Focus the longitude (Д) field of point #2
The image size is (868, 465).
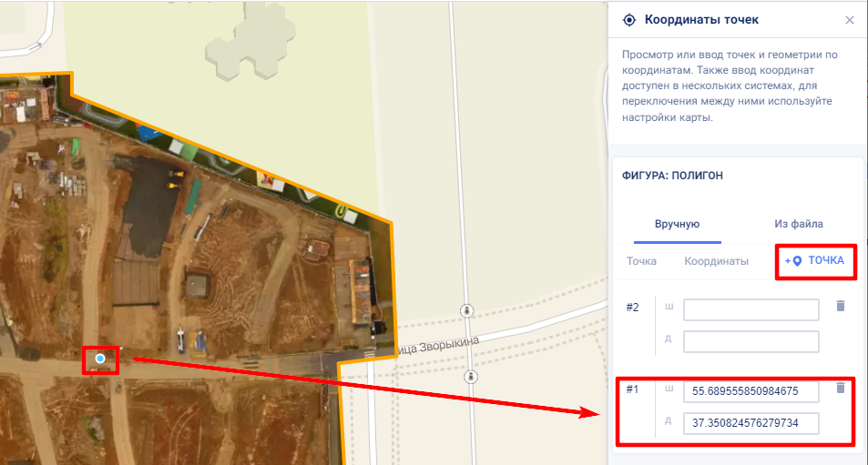[x=751, y=342]
